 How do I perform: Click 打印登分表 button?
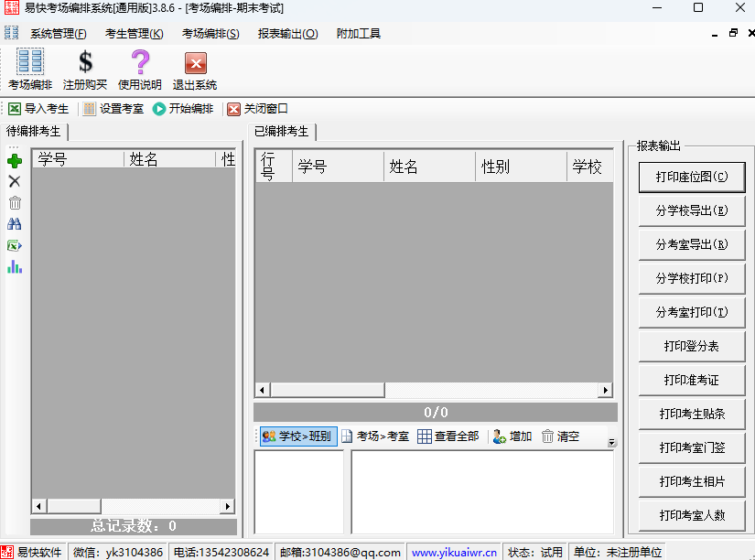(x=692, y=346)
